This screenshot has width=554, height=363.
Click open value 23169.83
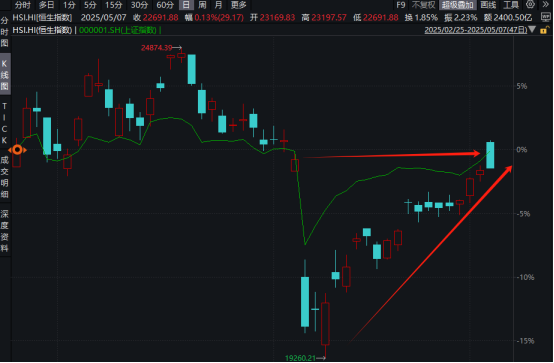tap(277, 17)
